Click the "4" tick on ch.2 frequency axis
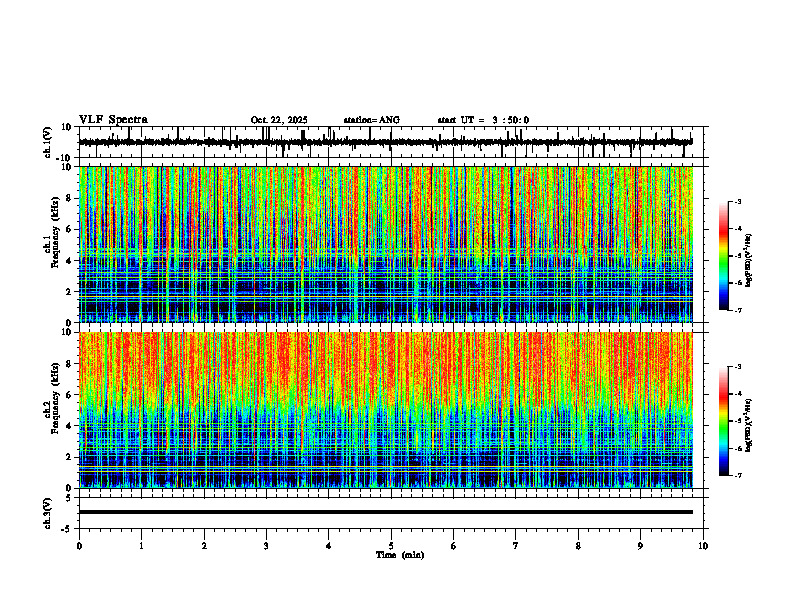 pos(70,426)
